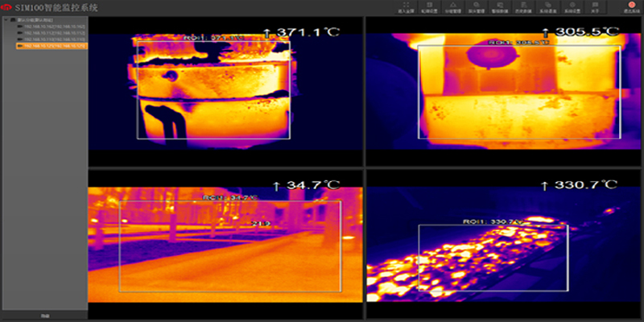Image resolution: width=644 pixels, height=322 pixels.
Task: Select camera 192.168.10.112 in device tree
Action: coord(53,33)
